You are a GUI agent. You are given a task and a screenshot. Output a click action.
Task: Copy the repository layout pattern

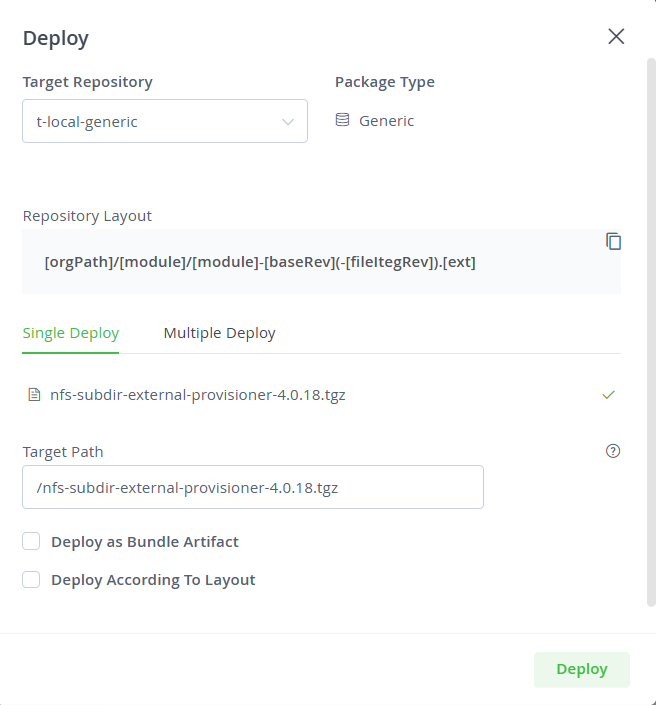(x=613, y=241)
